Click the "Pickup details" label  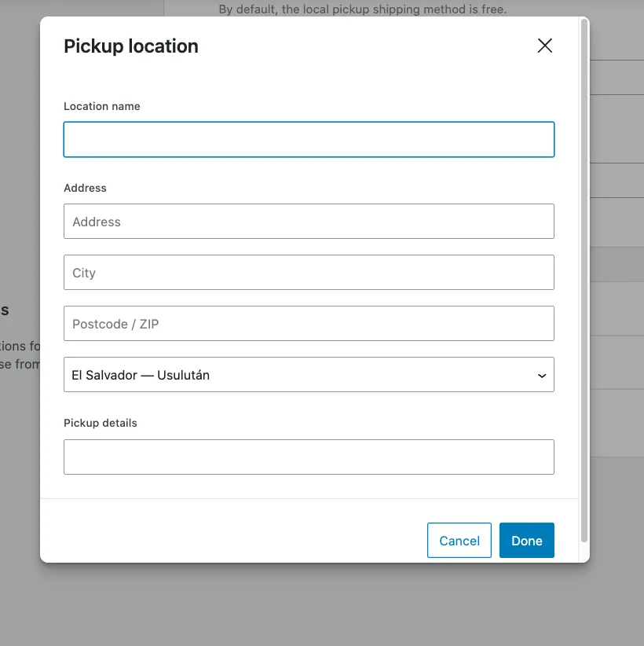click(x=101, y=423)
